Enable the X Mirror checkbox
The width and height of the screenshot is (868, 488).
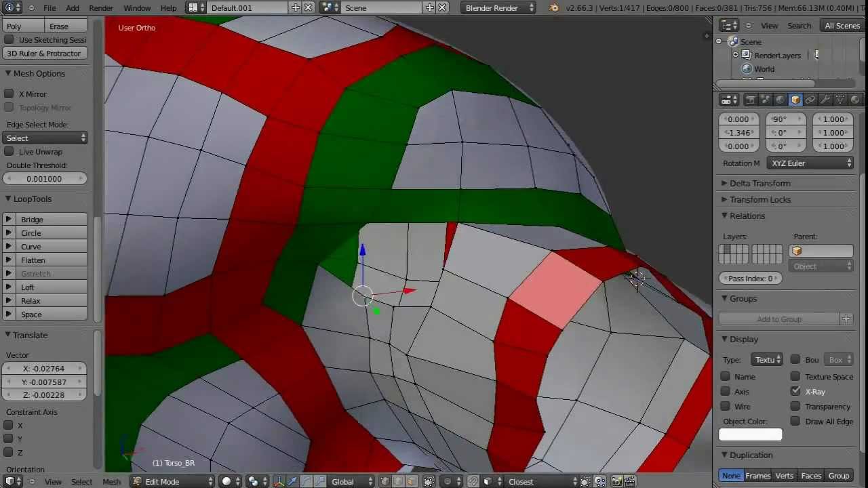click(9, 94)
